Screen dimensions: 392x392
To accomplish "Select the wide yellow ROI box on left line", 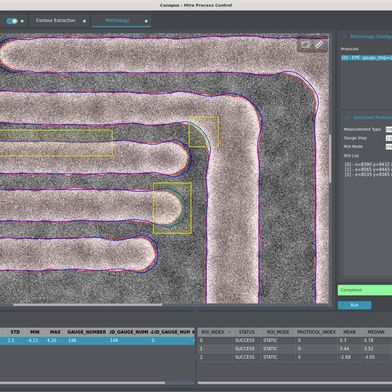I will click(x=56, y=143).
